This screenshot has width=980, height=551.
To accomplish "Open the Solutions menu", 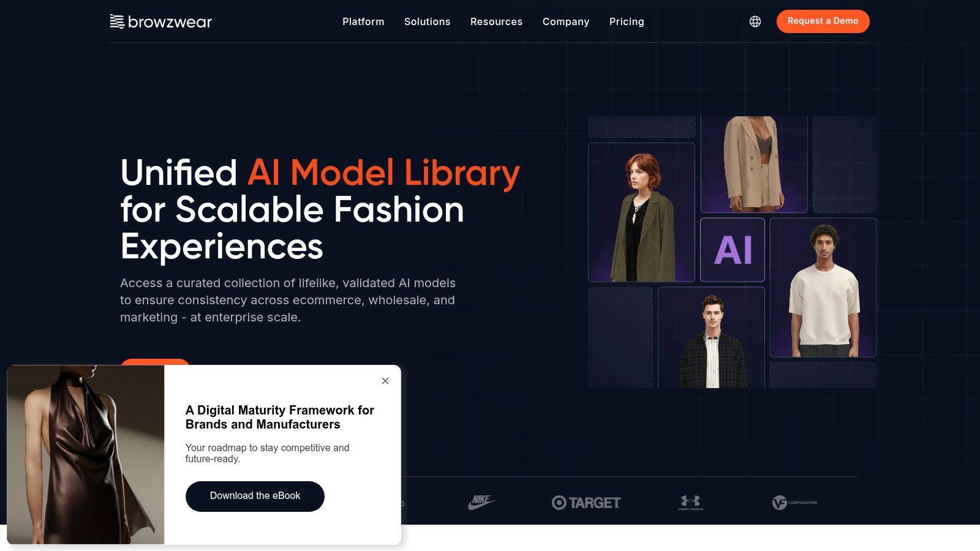I will coord(427,21).
